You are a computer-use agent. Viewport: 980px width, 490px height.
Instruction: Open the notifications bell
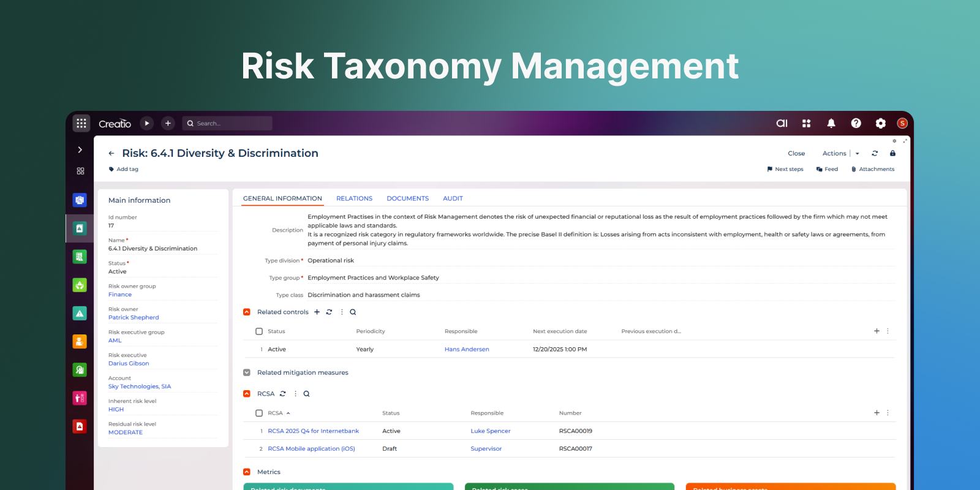(x=831, y=123)
